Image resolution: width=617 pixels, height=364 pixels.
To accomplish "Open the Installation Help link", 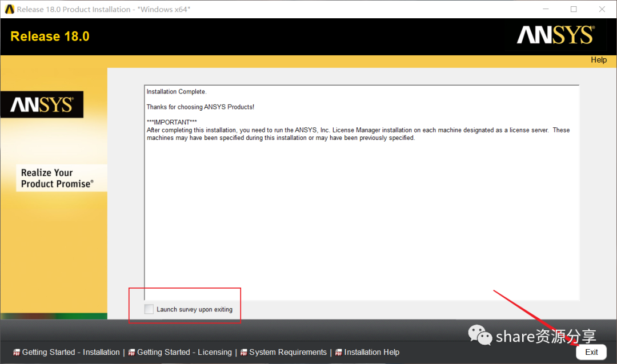I will click(372, 352).
